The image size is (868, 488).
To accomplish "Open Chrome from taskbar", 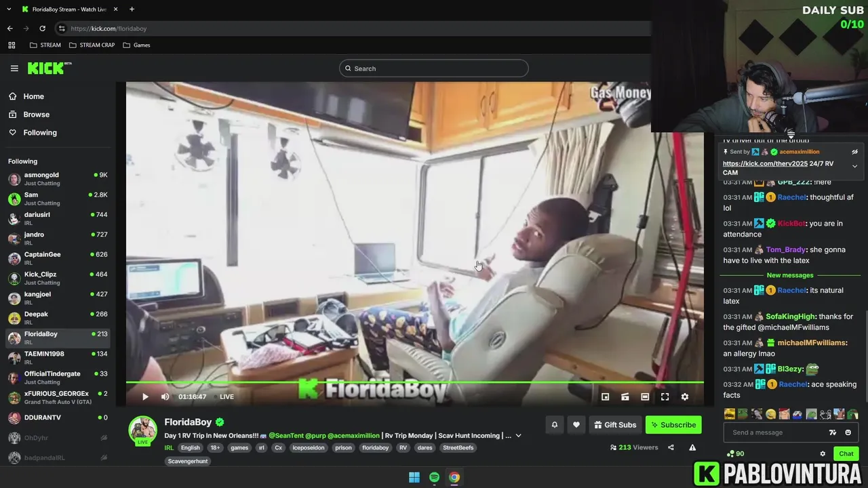I will click(454, 477).
